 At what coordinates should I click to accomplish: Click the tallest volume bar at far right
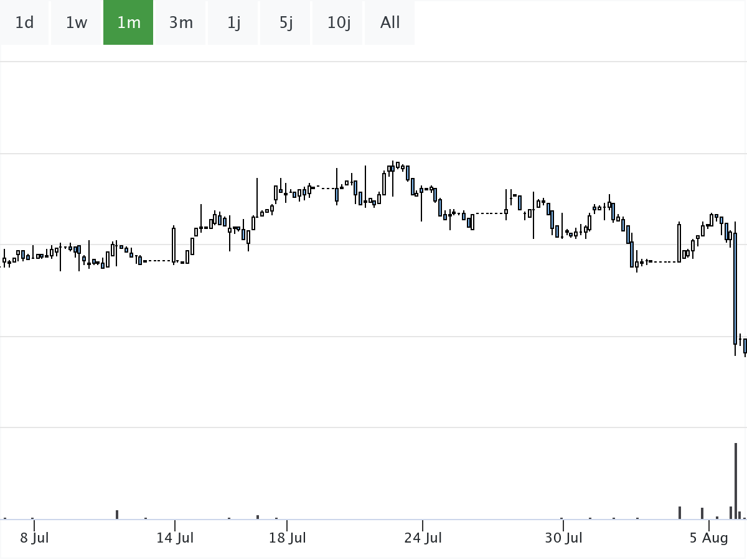tap(736, 480)
